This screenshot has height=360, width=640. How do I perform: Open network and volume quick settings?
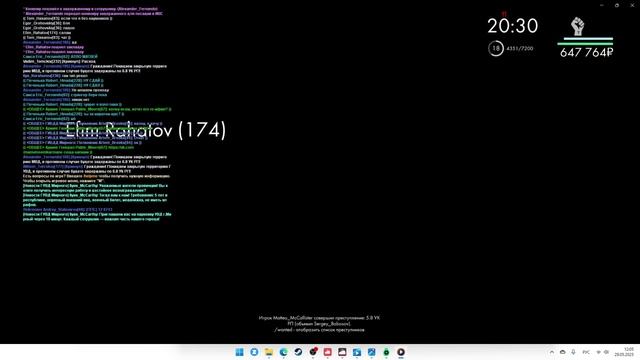coord(602,352)
